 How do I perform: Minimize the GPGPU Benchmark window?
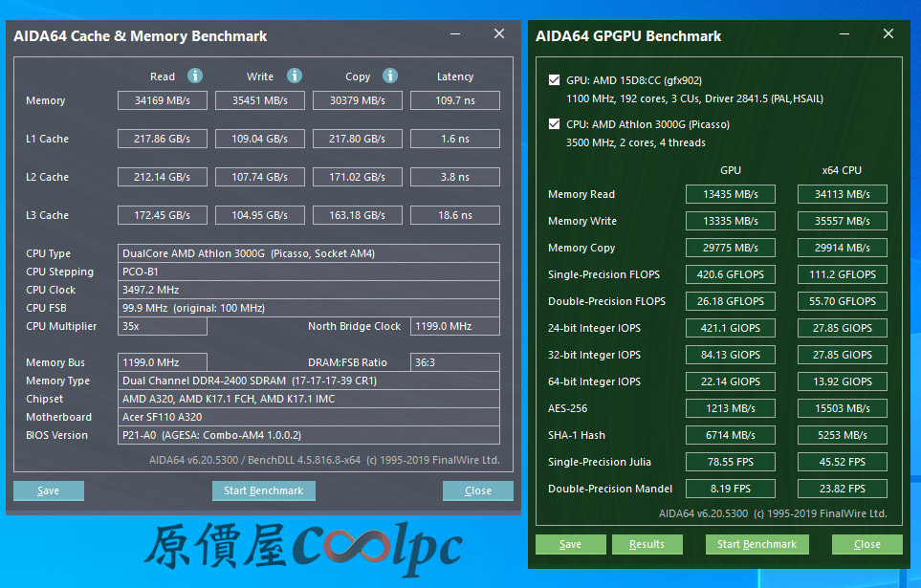[x=844, y=34]
